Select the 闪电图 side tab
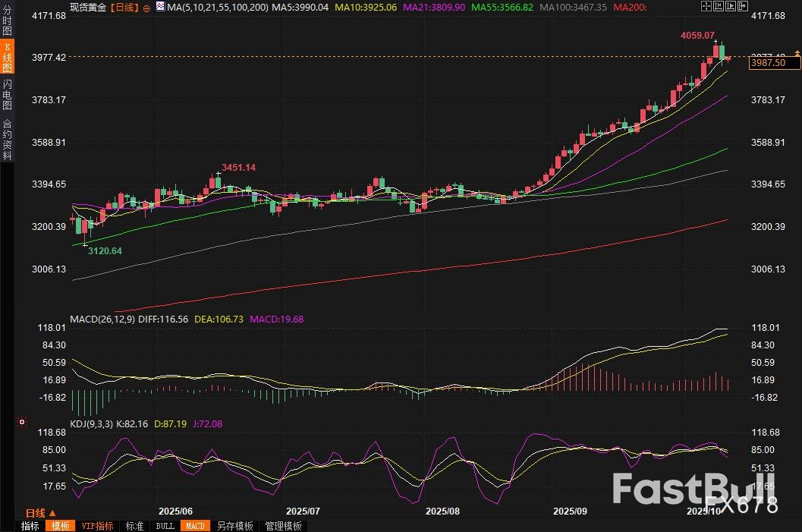This screenshot has height=532, width=802. pyautogui.click(x=7, y=95)
